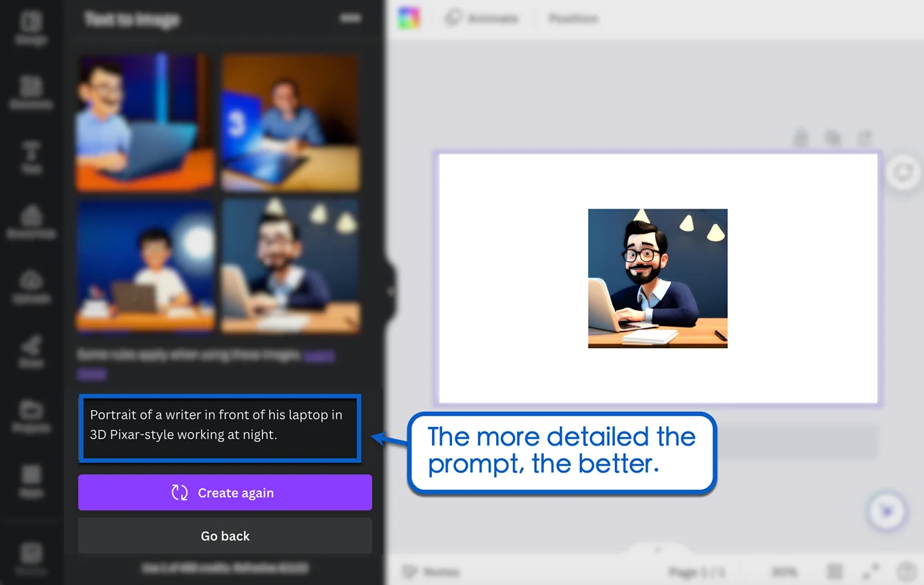This screenshot has width=924, height=585.
Task: Open the Design tab in sidebar
Action: (31, 28)
